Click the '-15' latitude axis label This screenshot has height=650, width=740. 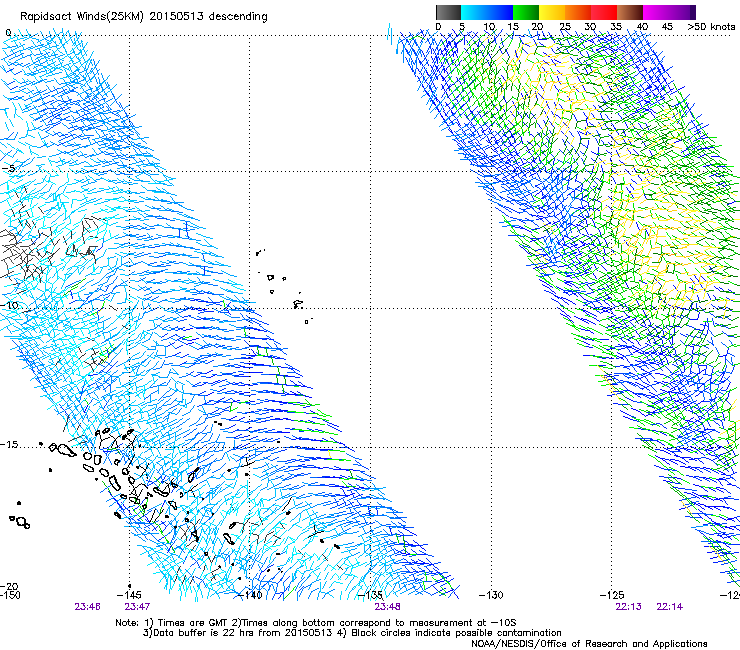coord(9,445)
